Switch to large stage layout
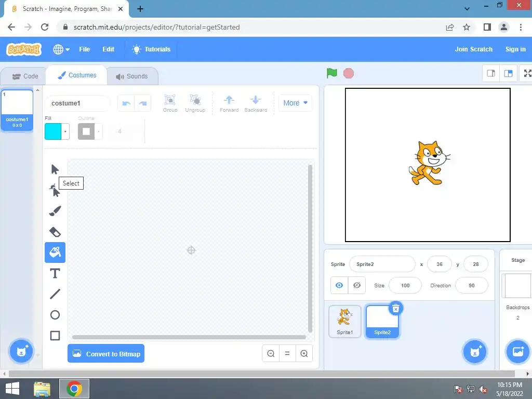The height and width of the screenshot is (399, 532). (x=508, y=73)
